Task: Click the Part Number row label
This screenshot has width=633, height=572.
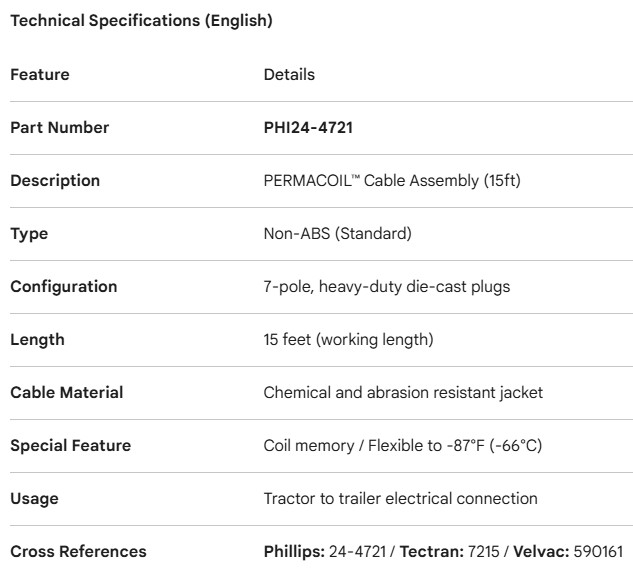Action: click(60, 128)
